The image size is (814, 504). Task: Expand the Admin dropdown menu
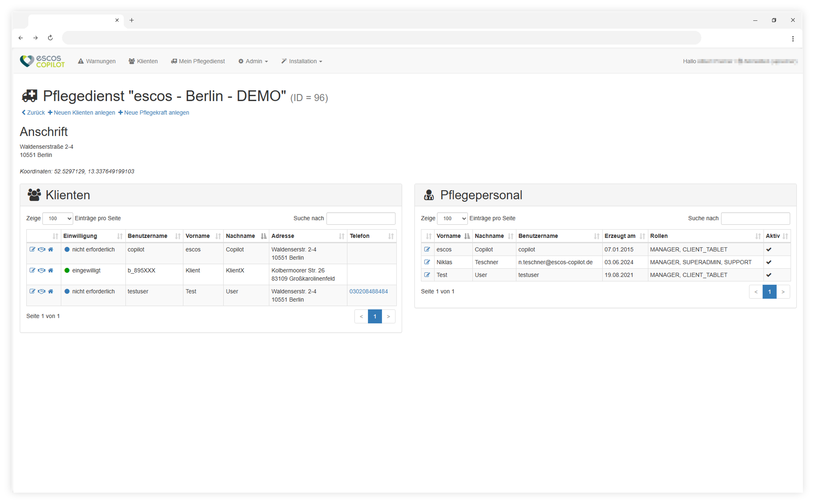[253, 61]
